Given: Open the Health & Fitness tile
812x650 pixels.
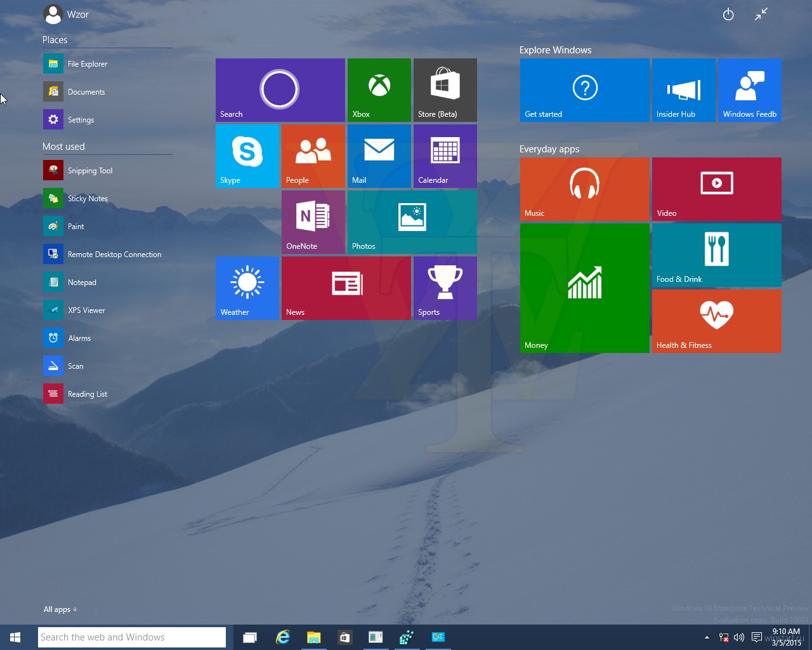Looking at the screenshot, I should click(717, 321).
